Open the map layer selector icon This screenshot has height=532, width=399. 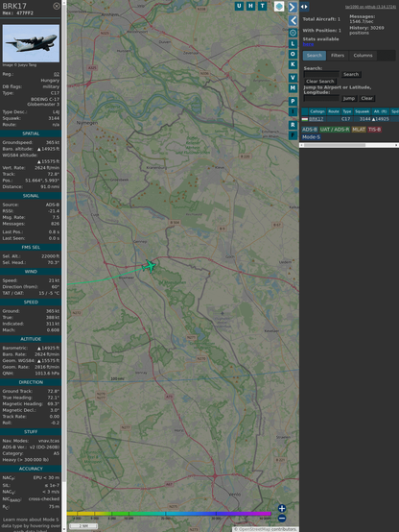[279, 6]
